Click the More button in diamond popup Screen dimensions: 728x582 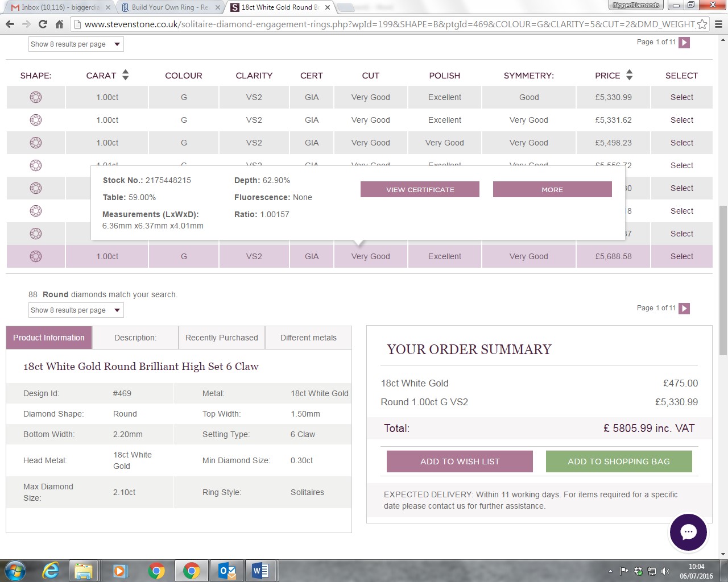pyautogui.click(x=552, y=189)
